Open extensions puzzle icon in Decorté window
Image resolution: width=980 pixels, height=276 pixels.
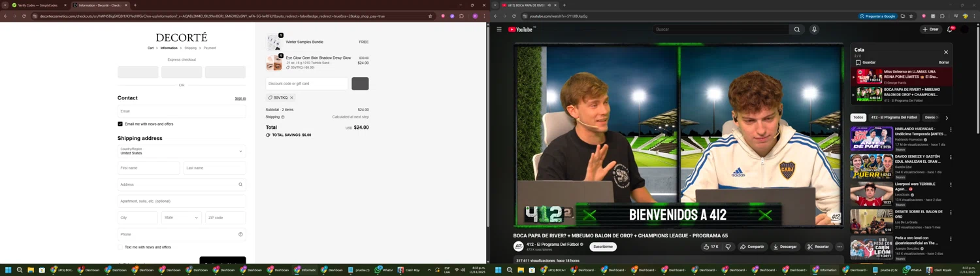click(x=461, y=16)
